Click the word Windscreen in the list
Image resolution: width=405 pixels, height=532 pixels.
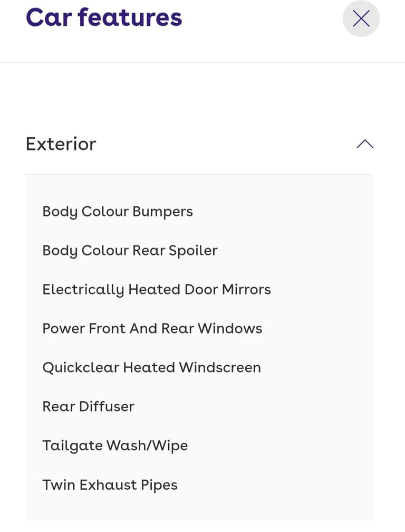pos(220,368)
